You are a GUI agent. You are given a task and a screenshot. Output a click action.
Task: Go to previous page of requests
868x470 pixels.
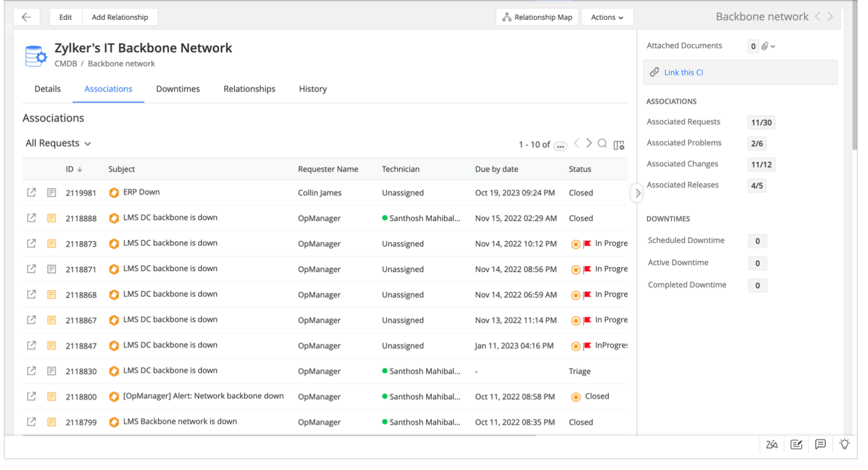tap(576, 143)
